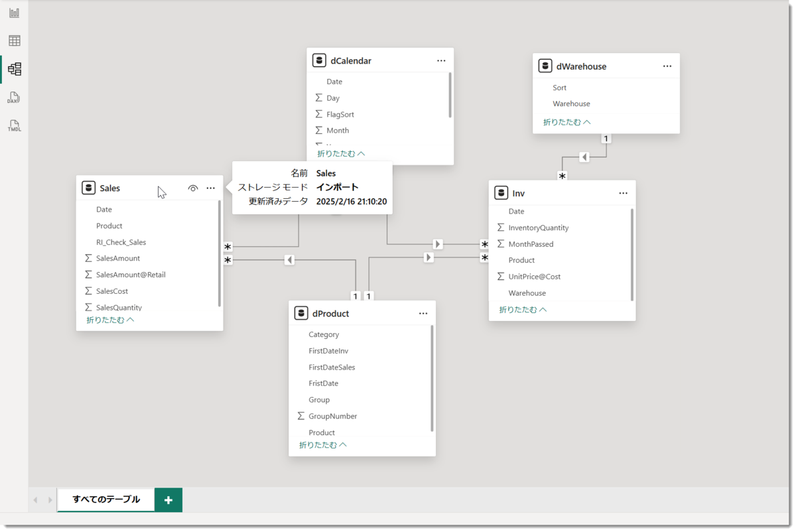The height and width of the screenshot is (532, 796).
Task: Open more options for dWarehouse table
Action: pos(667,66)
